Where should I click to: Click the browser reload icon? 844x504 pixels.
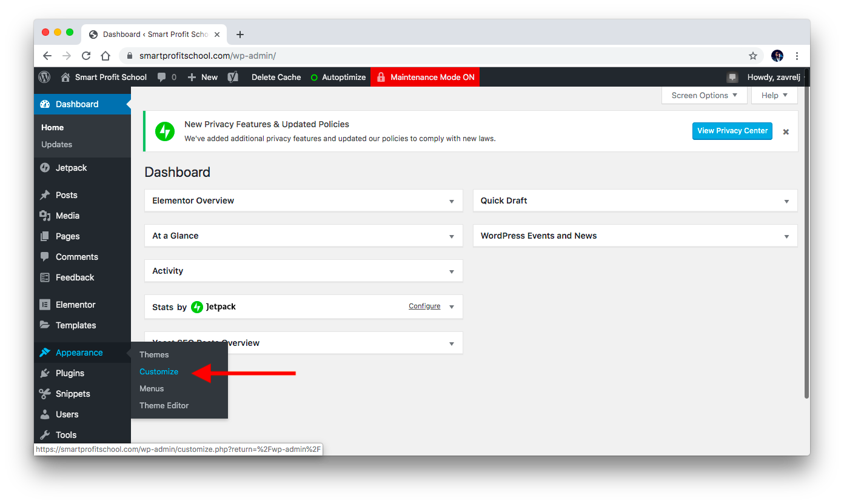click(86, 56)
